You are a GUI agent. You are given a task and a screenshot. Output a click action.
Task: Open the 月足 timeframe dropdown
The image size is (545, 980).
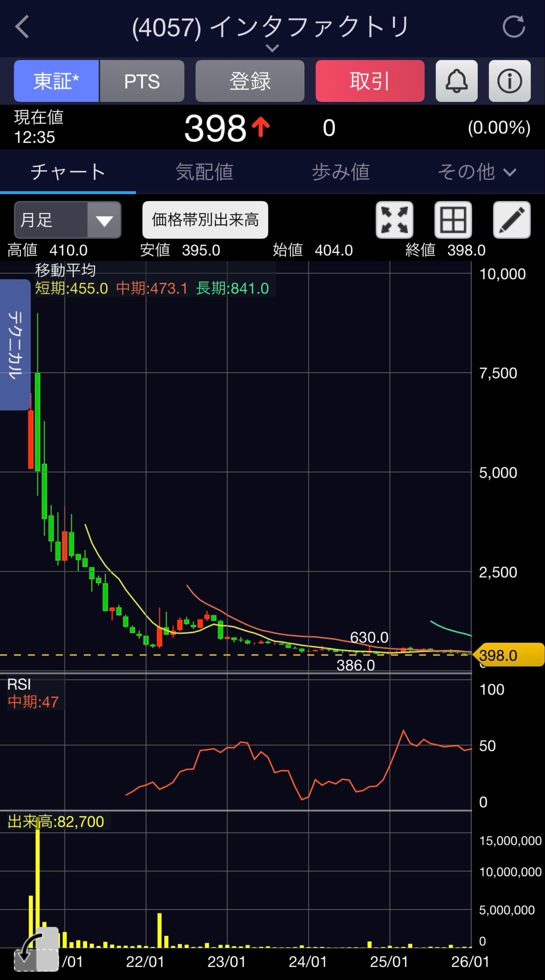(x=67, y=219)
